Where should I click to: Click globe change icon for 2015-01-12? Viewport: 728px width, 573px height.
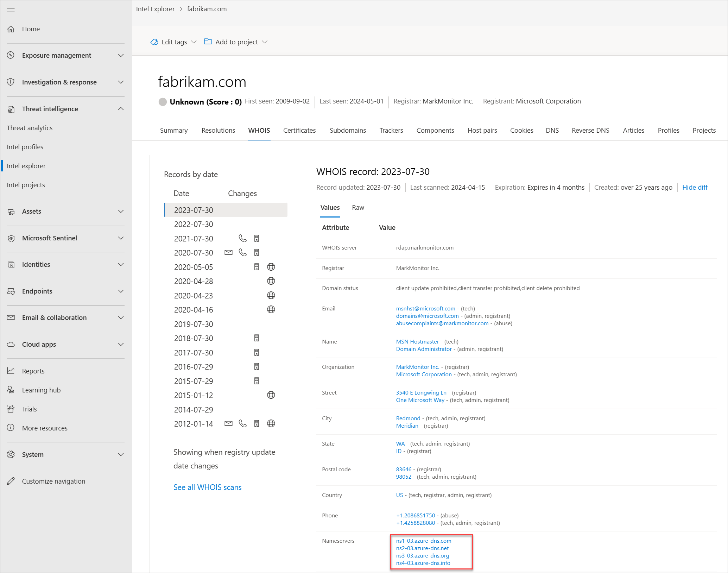[271, 395]
